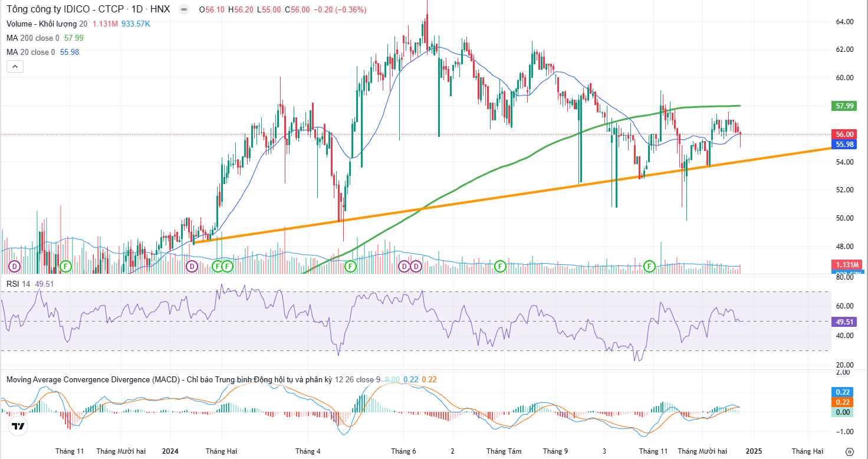Click the Tháng 4 time axis label
Screen dimensions: 868x459
[x=308, y=451]
